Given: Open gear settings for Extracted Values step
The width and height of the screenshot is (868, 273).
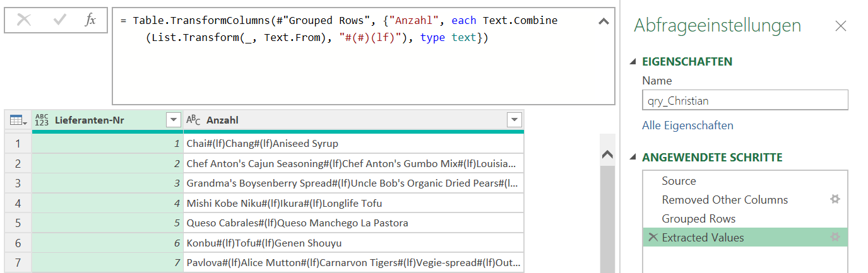Looking at the screenshot, I should (x=835, y=238).
